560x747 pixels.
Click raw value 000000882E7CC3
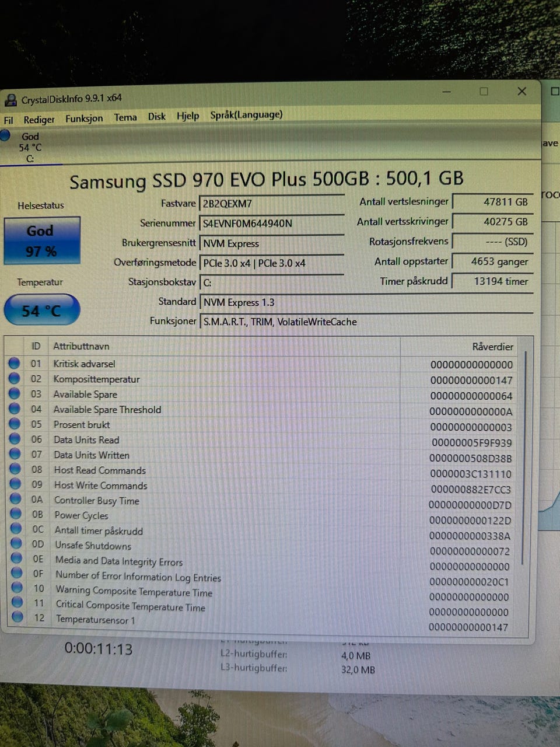click(x=470, y=489)
